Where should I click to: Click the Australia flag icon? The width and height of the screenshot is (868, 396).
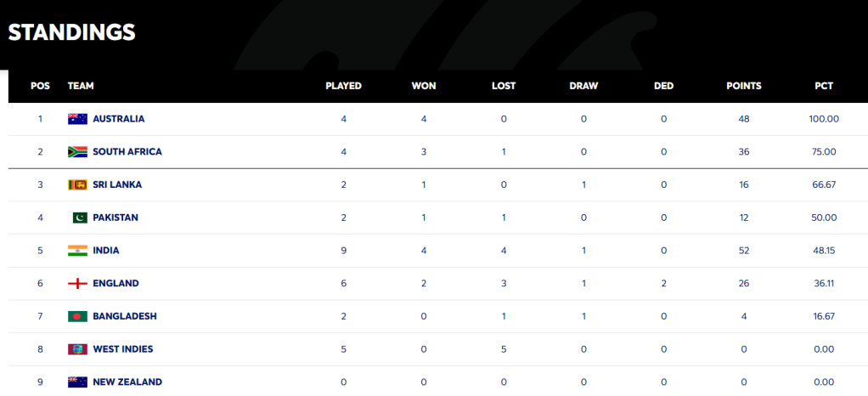click(77, 119)
